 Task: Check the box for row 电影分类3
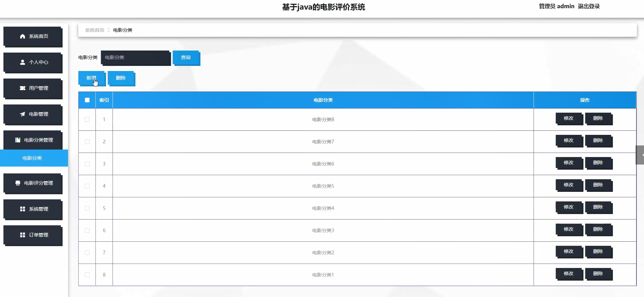(87, 230)
